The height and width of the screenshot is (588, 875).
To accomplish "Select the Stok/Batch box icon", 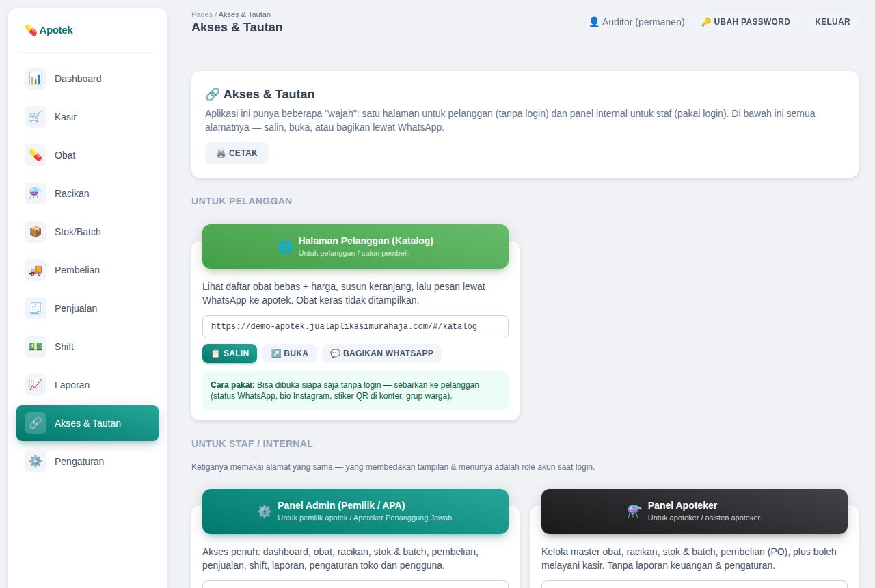I will (36, 232).
